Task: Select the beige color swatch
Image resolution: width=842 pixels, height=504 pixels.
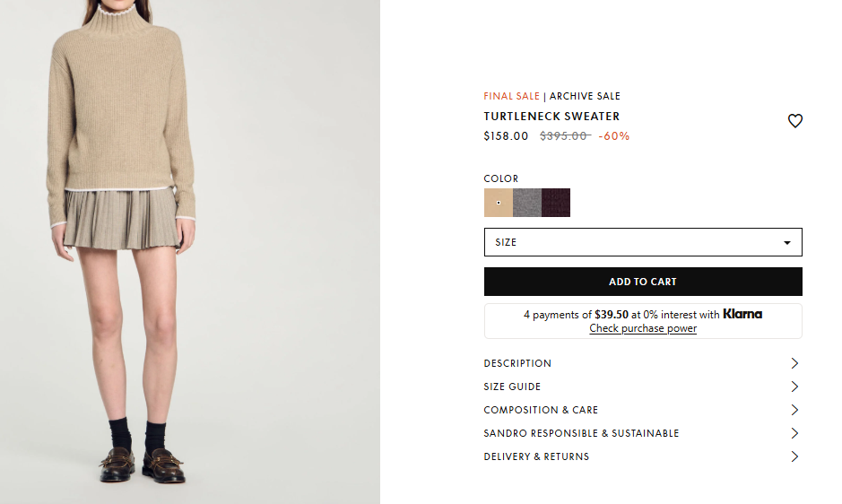Action: tap(499, 203)
